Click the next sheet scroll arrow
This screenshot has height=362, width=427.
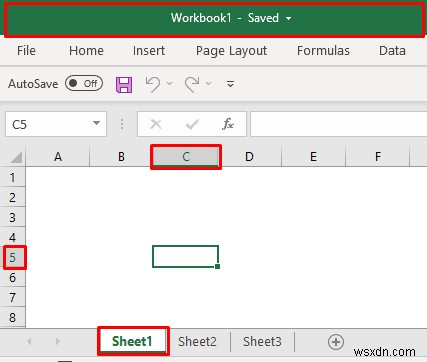58,342
